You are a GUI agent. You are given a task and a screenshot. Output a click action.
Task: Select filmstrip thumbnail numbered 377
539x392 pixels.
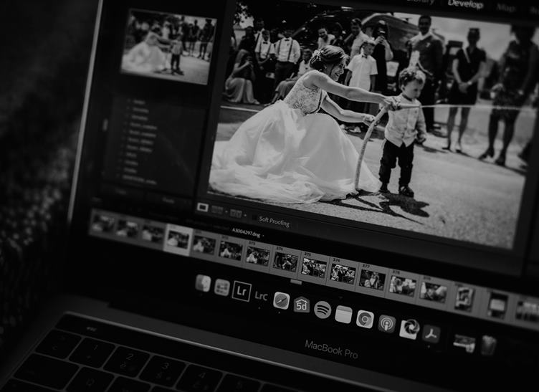(372, 279)
